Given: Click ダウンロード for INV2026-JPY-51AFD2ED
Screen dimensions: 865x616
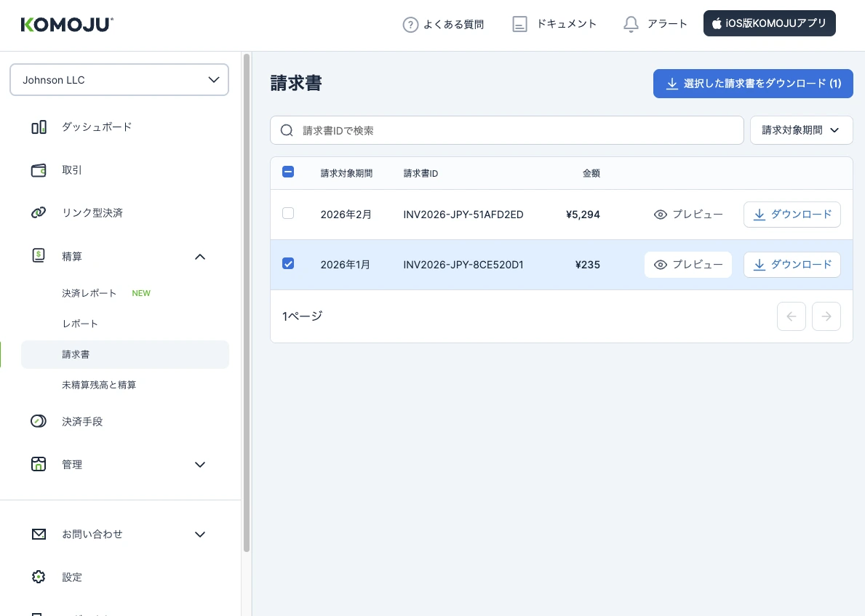Looking at the screenshot, I should [792, 215].
